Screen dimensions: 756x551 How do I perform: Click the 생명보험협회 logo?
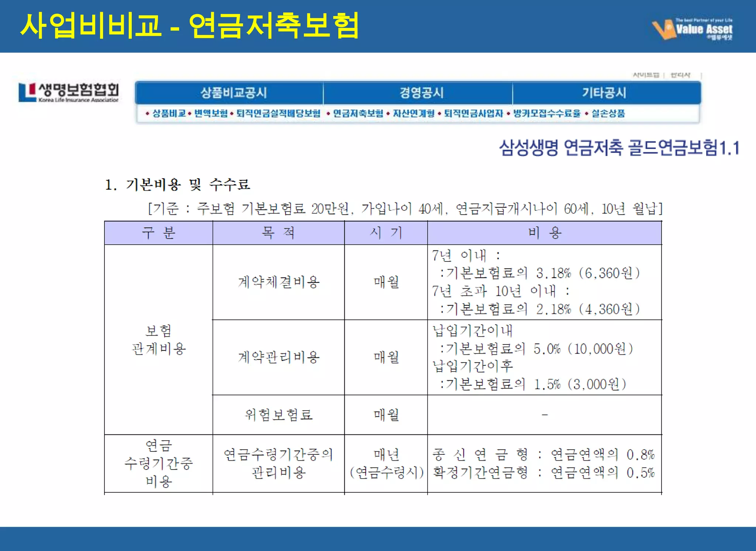tap(69, 92)
